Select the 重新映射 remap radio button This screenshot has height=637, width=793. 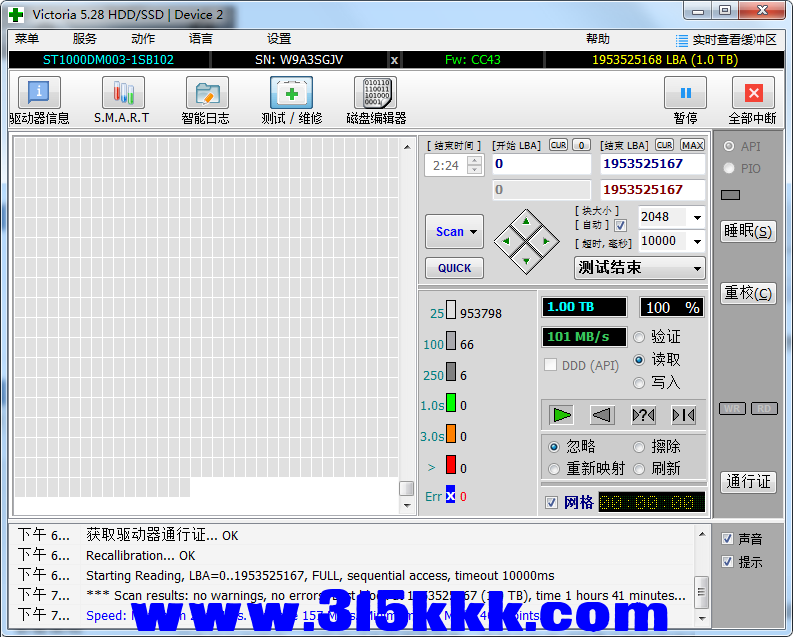tap(554, 469)
